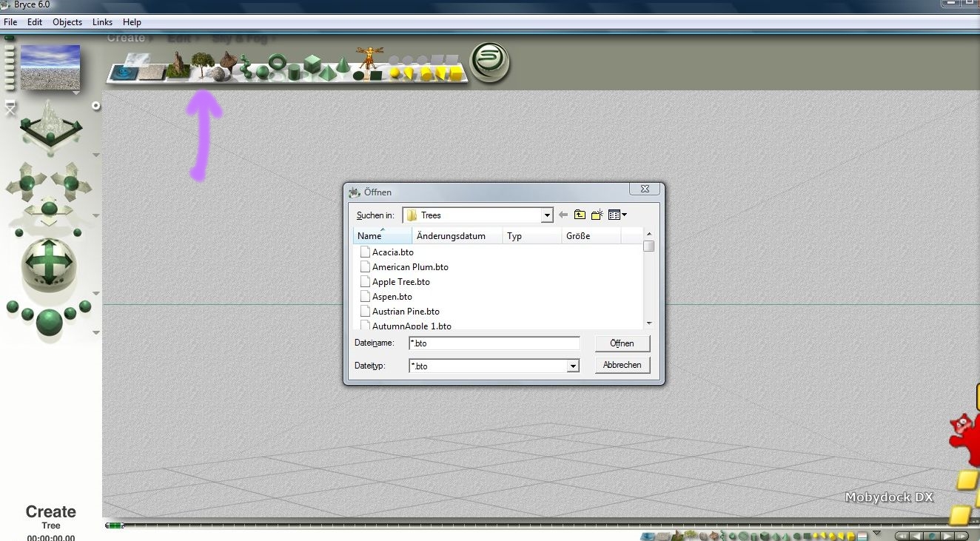Click the Dateiname input field
980x541 pixels.
494,343
